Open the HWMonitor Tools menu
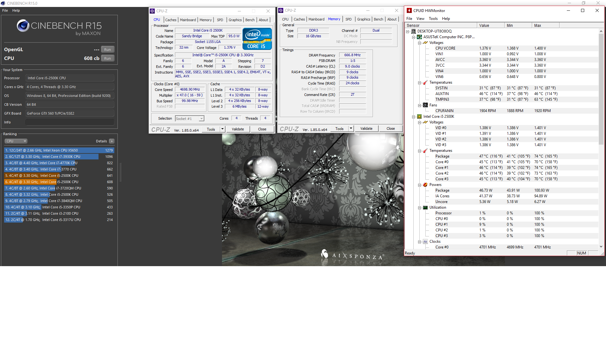Image resolution: width=606 pixels, height=364 pixels. [433, 19]
